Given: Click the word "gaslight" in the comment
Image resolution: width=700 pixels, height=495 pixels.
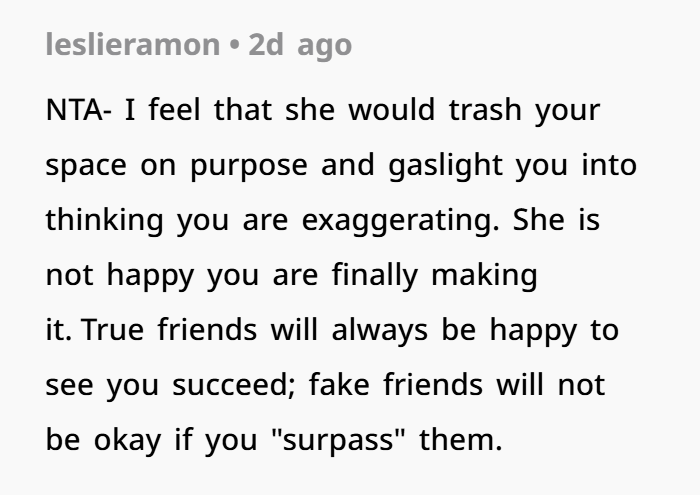Looking at the screenshot, I should [446, 166].
